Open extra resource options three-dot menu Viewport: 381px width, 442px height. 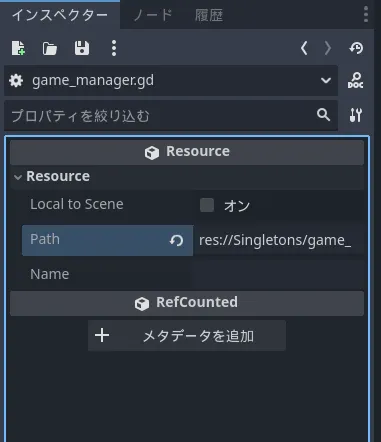pos(114,48)
